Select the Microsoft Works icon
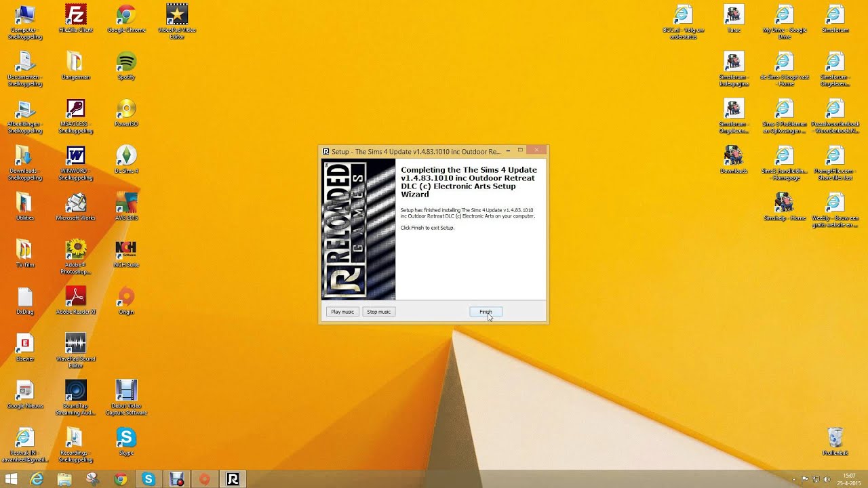868x488 pixels. tap(75, 206)
